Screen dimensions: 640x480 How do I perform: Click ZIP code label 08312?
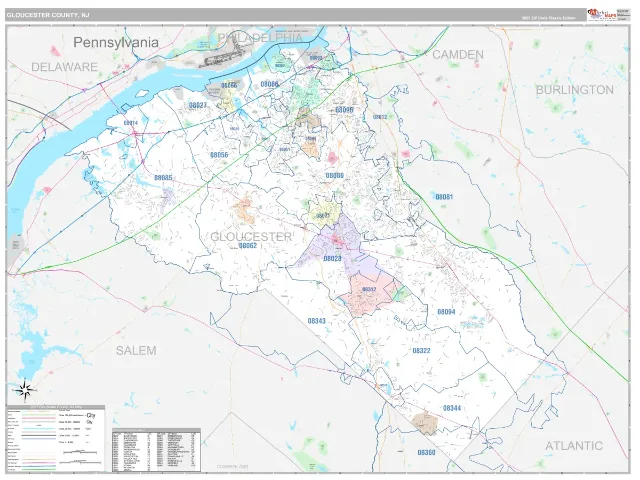369,289
